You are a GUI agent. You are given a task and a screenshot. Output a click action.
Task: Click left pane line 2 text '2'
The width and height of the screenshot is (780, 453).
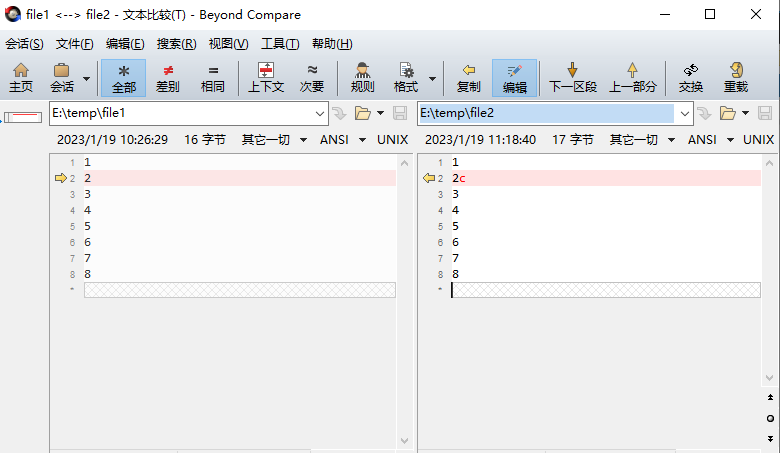(x=88, y=178)
